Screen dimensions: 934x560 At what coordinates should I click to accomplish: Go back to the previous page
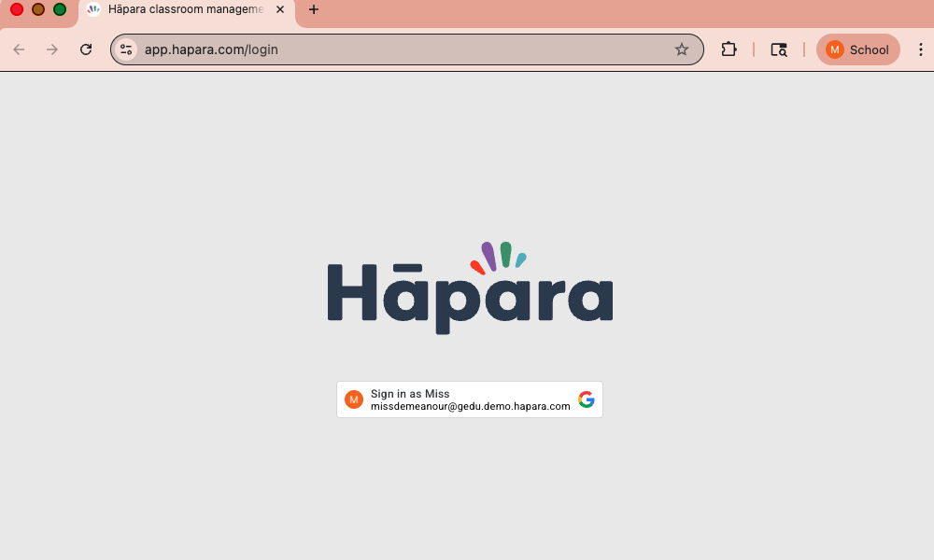pyautogui.click(x=19, y=49)
